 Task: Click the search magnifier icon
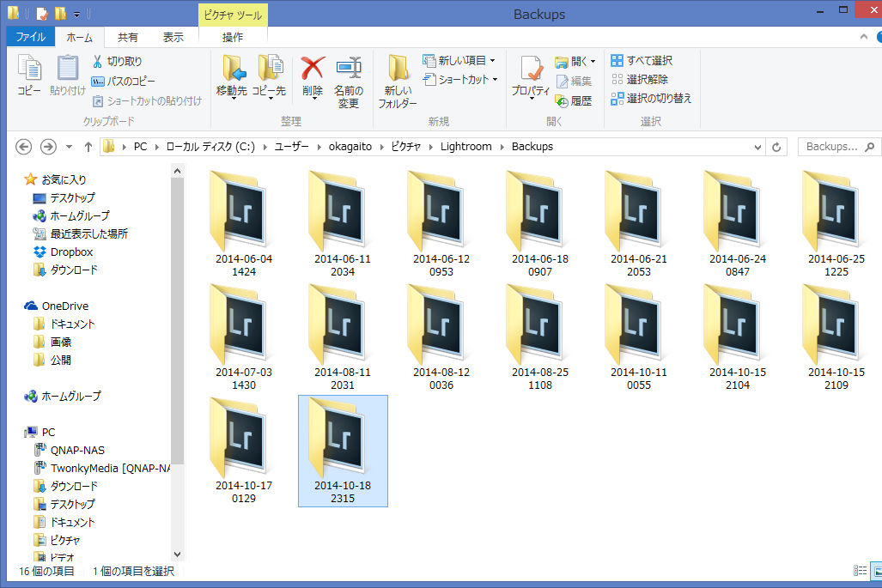pyautogui.click(x=870, y=147)
